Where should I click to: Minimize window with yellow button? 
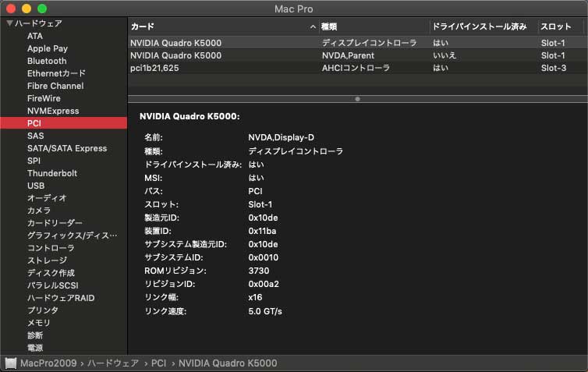click(x=27, y=9)
